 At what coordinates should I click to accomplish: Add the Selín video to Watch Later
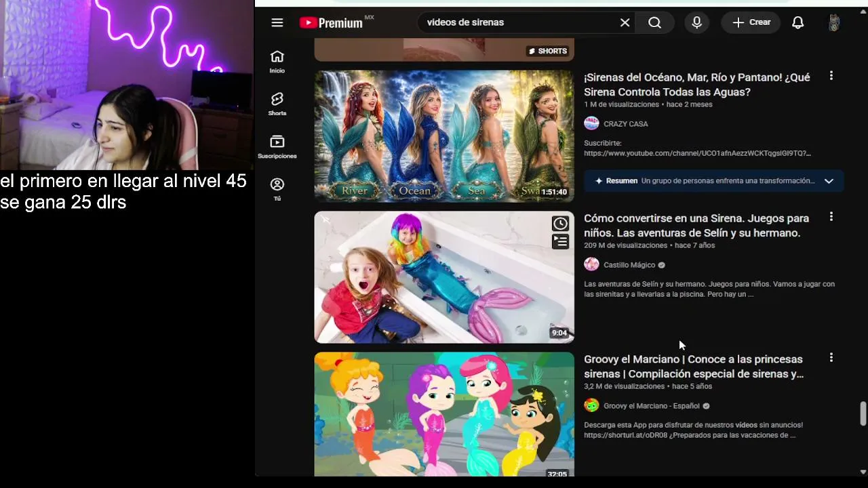(x=560, y=224)
